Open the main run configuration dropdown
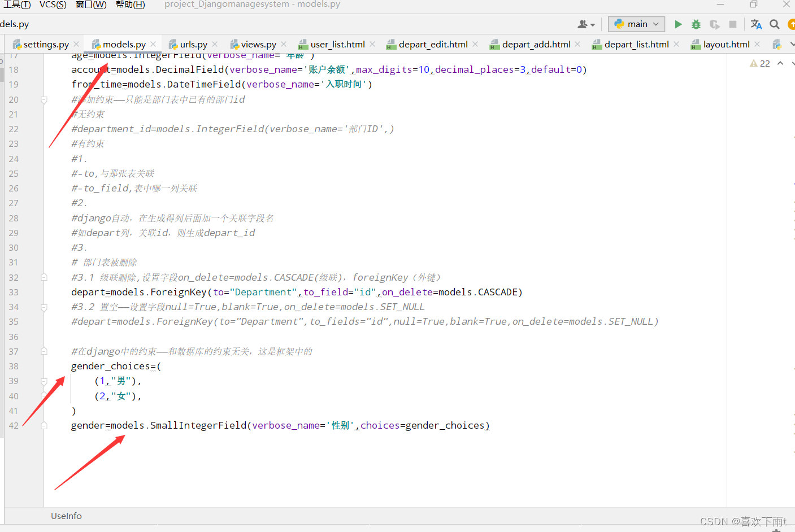Image resolution: width=795 pixels, height=532 pixels. [637, 24]
